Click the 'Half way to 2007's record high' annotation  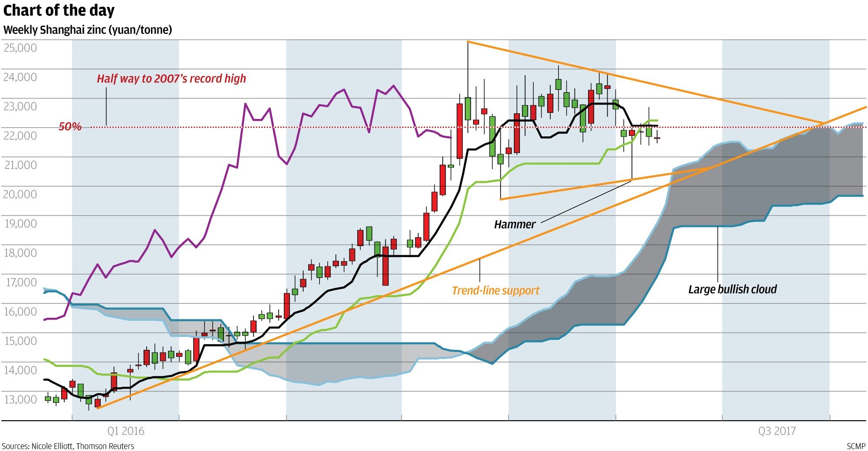171,79
